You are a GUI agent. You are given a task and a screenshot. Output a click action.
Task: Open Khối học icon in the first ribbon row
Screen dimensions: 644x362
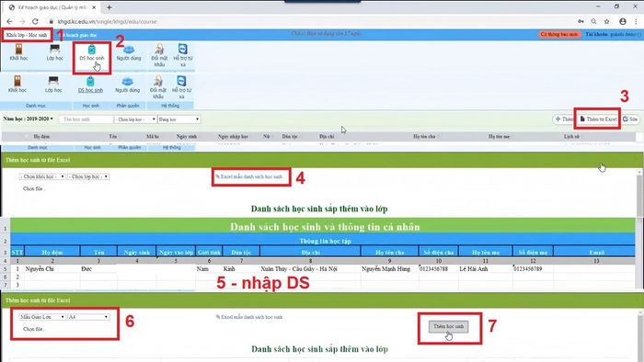point(18,53)
